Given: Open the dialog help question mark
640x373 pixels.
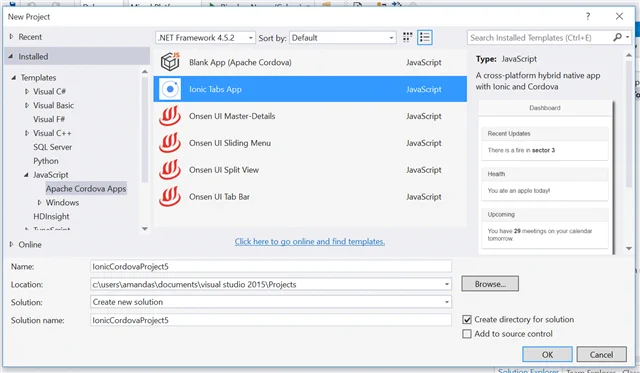Looking at the screenshot, I should [588, 16].
